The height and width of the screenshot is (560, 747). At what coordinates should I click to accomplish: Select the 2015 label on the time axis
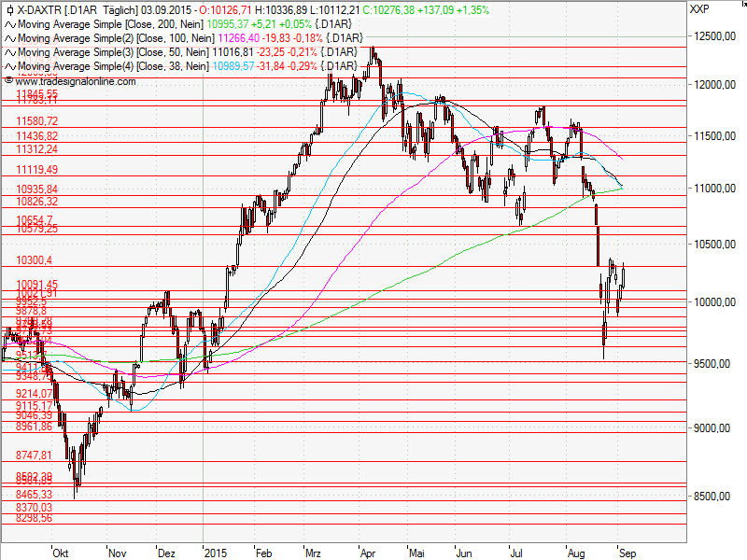[216, 552]
